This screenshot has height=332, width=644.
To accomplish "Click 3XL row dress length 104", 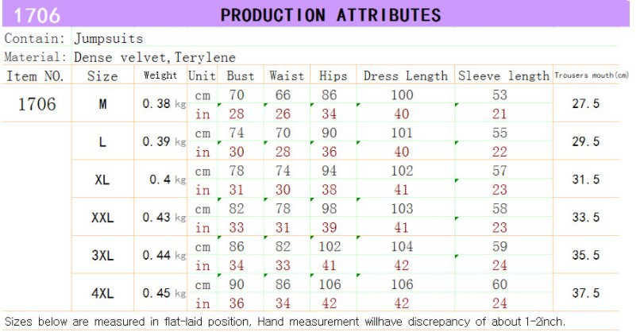I will coord(402,245).
